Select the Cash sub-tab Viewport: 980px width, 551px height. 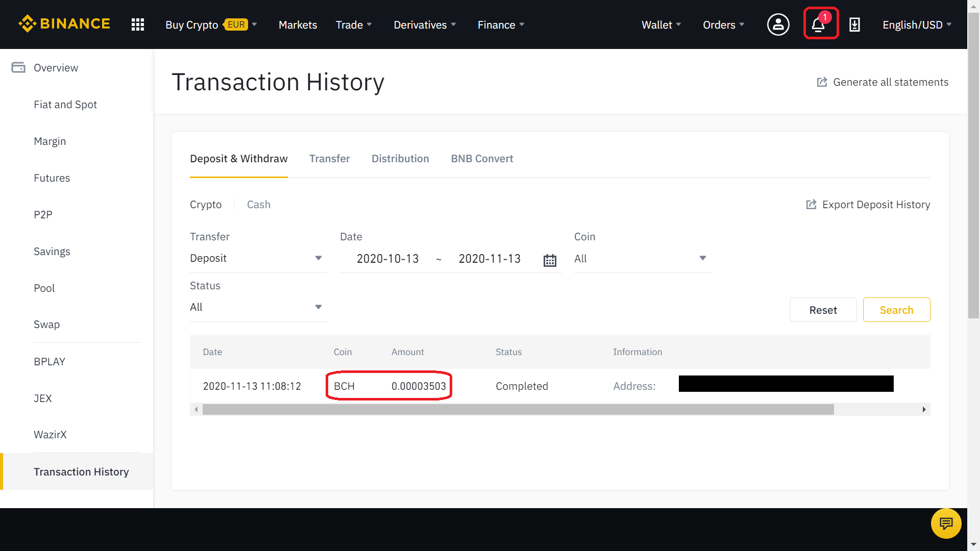point(259,205)
